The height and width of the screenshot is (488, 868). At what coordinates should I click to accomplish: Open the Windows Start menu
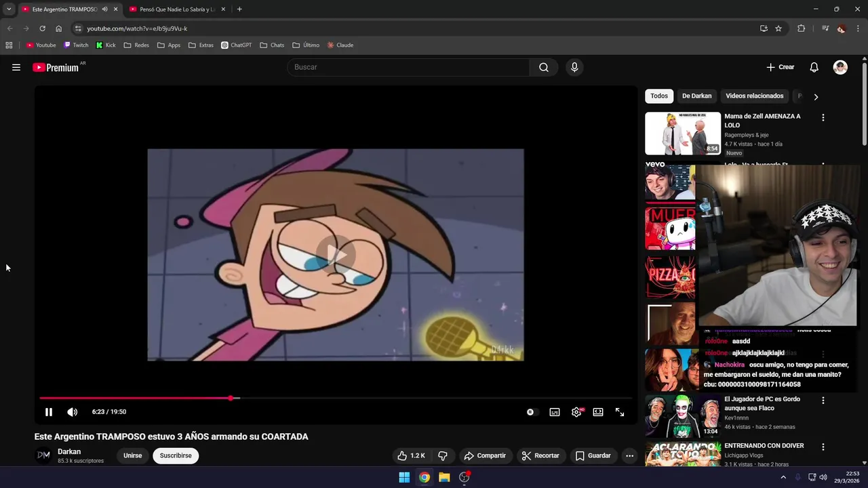(404, 477)
